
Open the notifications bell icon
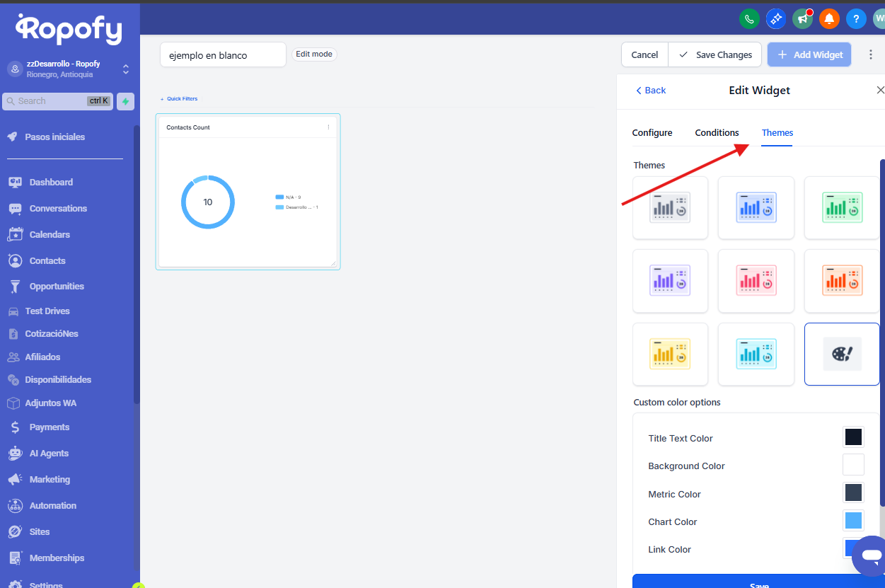point(829,19)
